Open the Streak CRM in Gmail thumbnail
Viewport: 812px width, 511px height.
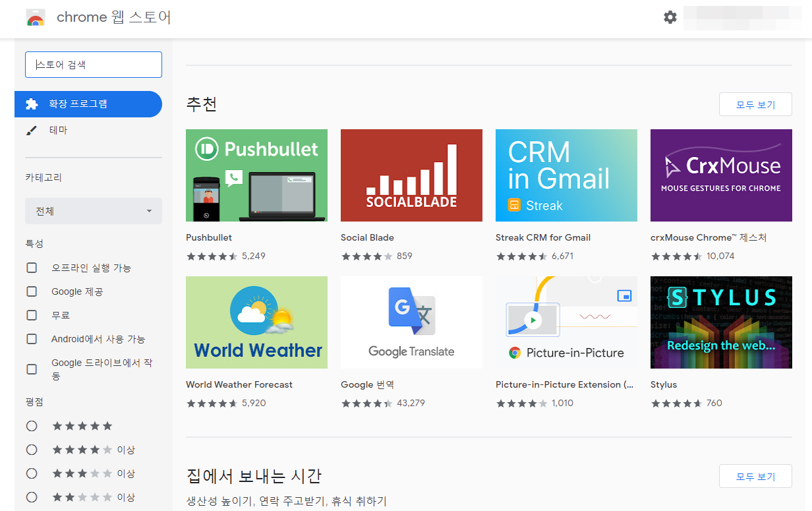pyautogui.click(x=566, y=175)
